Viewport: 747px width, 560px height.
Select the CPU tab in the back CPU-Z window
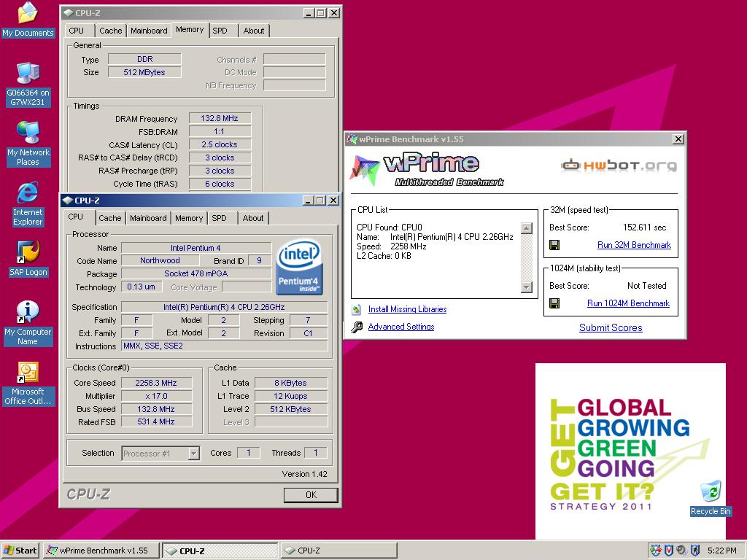tap(76, 31)
